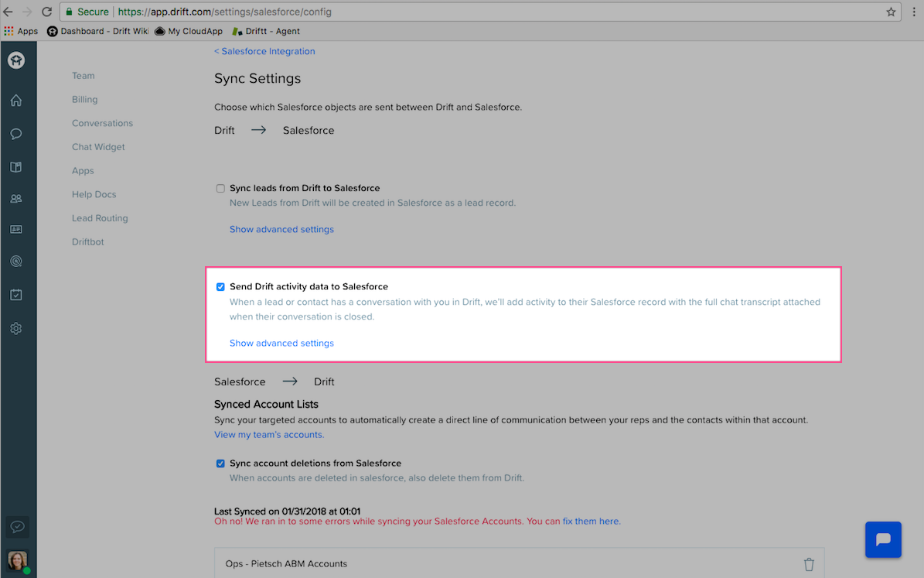Go forward in browser history
Viewport: 924px width, 578px height.
point(27,12)
